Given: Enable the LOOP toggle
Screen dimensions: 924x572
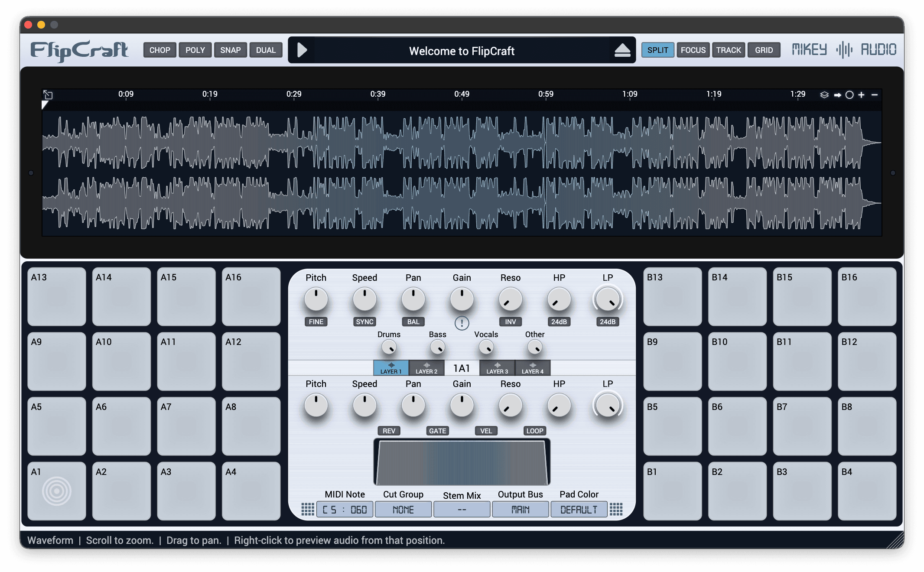Looking at the screenshot, I should coord(534,431).
